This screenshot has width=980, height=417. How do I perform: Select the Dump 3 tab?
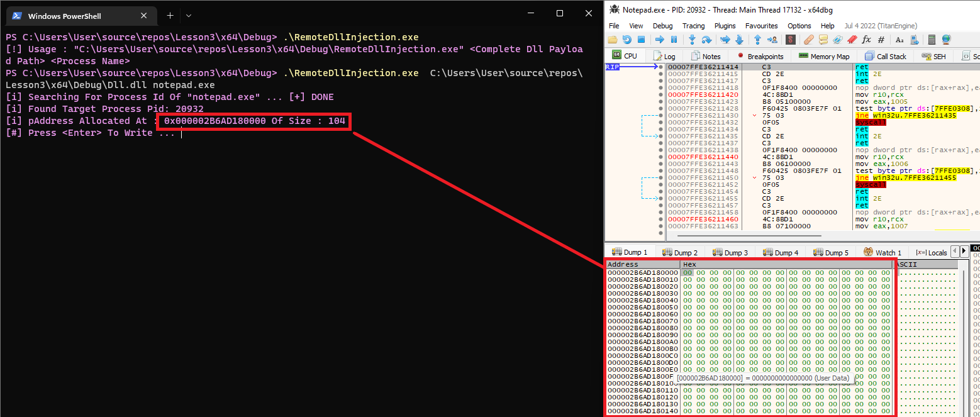730,252
